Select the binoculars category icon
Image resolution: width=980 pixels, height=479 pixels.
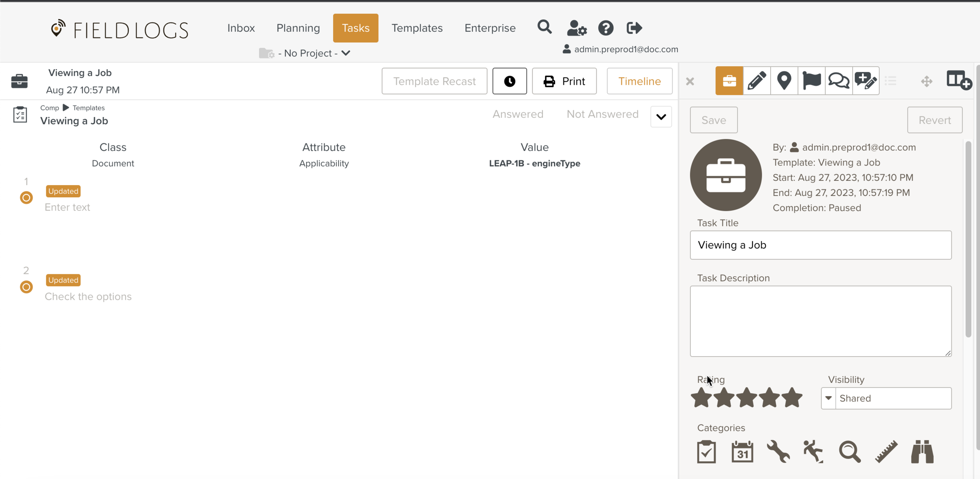pos(922,452)
